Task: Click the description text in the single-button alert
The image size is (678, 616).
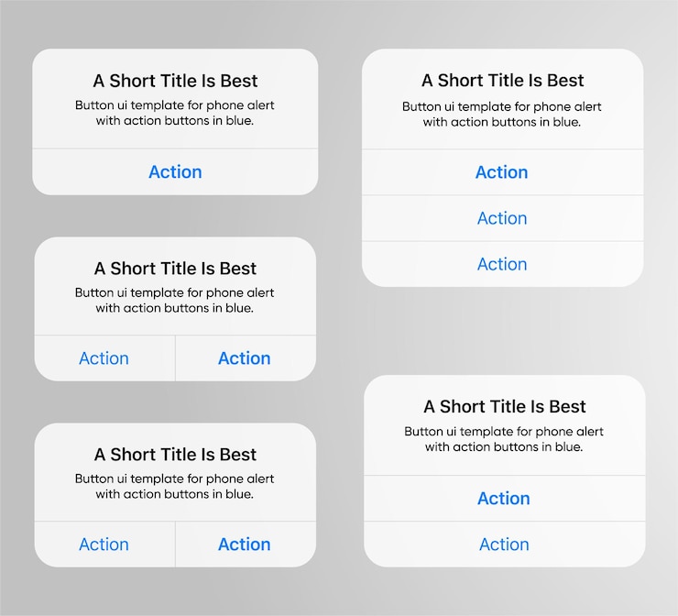Action: pos(175,113)
